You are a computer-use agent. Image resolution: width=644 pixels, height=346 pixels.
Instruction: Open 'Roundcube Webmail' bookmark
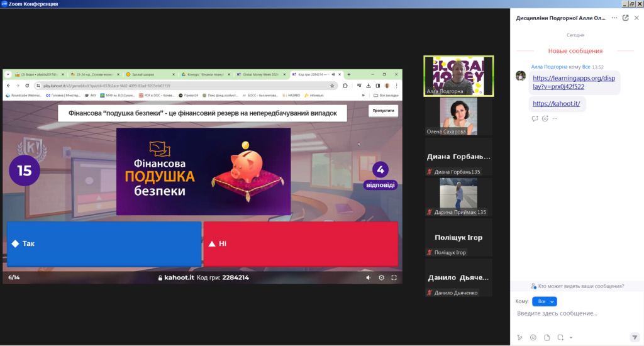23,96
